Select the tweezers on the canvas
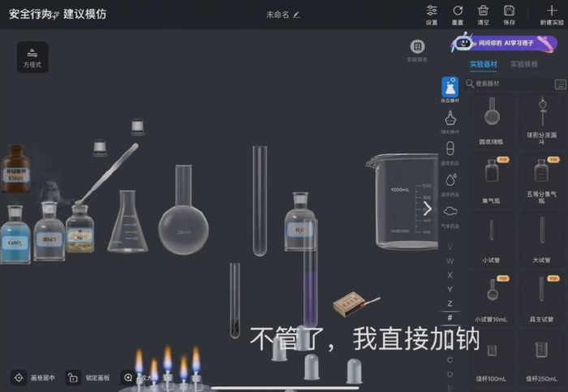This screenshot has width=568, height=392. point(107,173)
